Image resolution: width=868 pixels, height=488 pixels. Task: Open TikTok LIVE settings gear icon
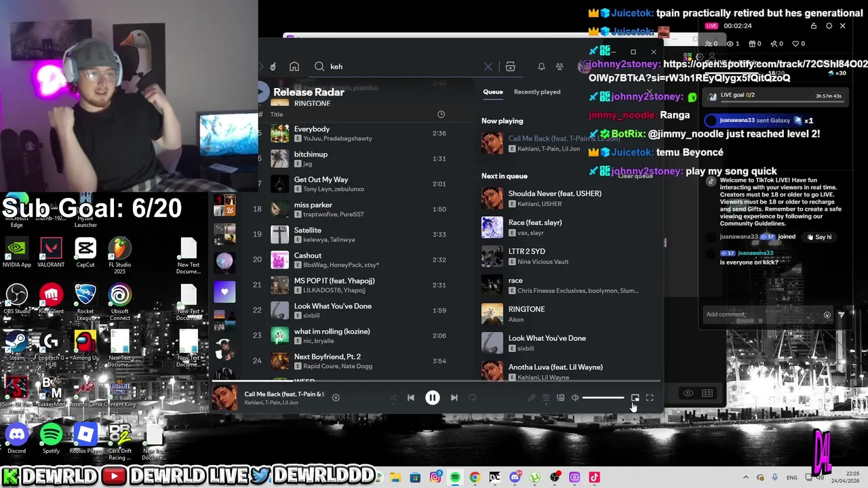(829, 26)
